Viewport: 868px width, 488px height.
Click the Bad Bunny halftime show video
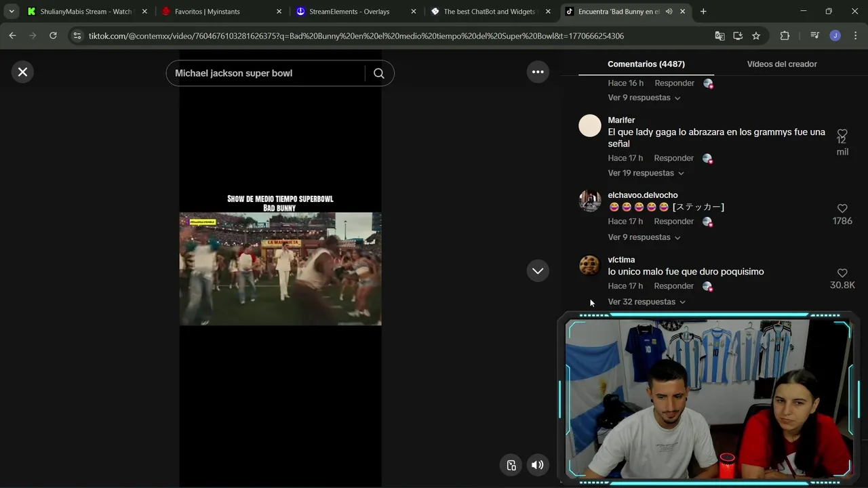click(x=280, y=268)
